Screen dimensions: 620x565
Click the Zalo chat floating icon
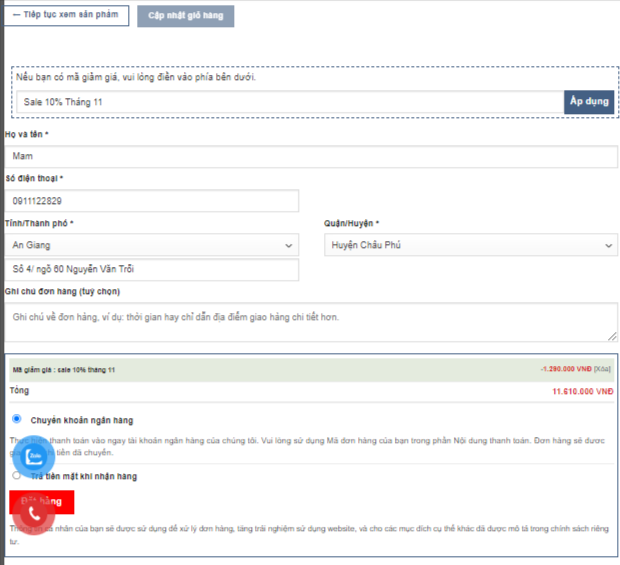[x=35, y=459]
